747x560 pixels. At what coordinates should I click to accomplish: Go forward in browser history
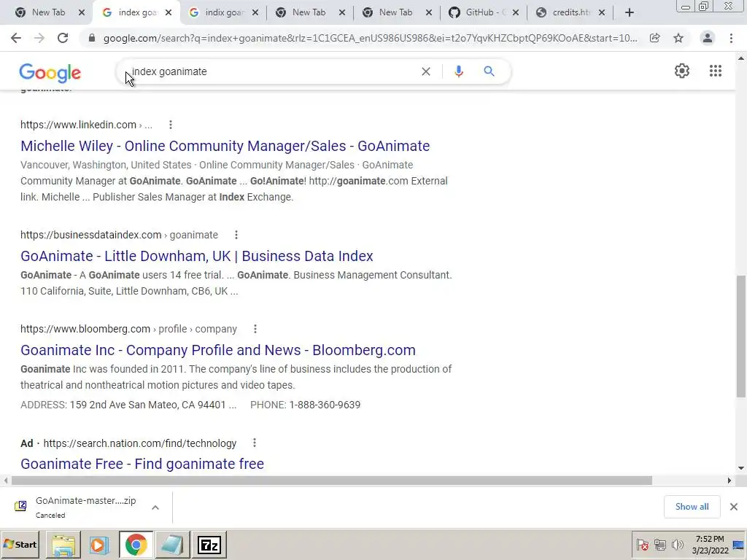coord(39,38)
